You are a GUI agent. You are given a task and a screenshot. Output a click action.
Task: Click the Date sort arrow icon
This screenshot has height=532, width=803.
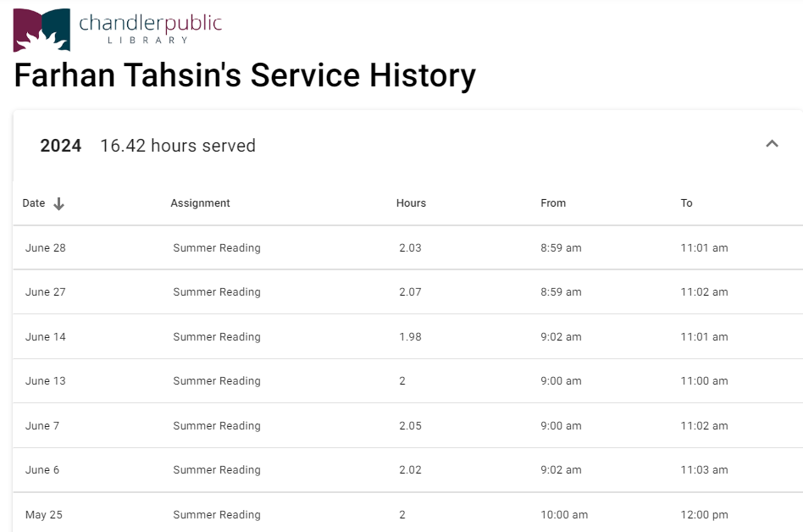(x=58, y=203)
